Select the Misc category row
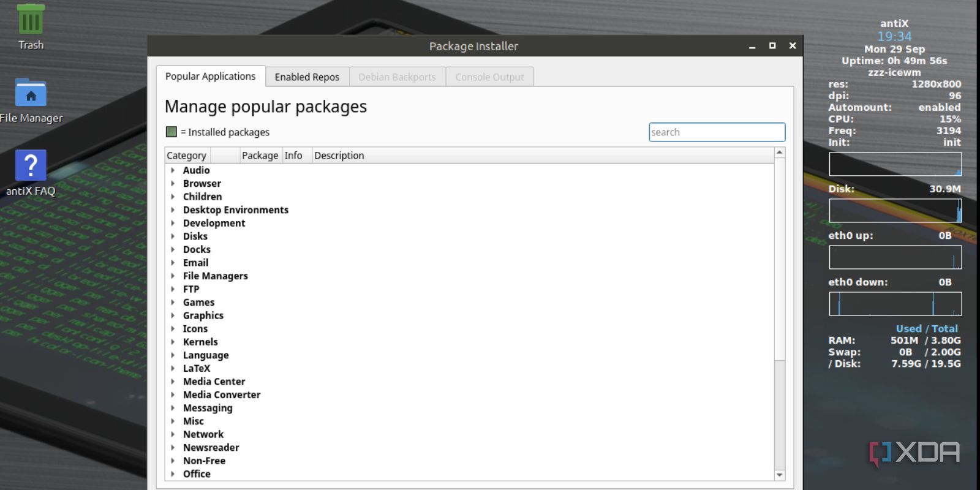This screenshot has width=980, height=490. pyautogui.click(x=469, y=421)
